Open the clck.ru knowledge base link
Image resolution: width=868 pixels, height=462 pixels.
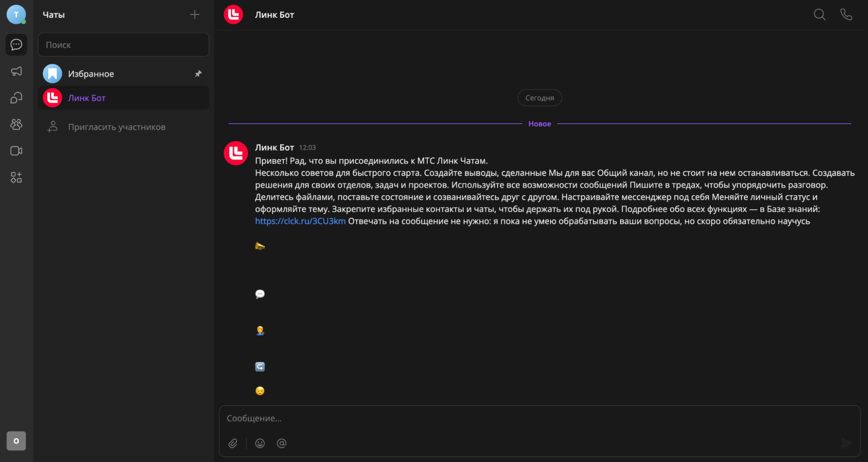point(300,221)
